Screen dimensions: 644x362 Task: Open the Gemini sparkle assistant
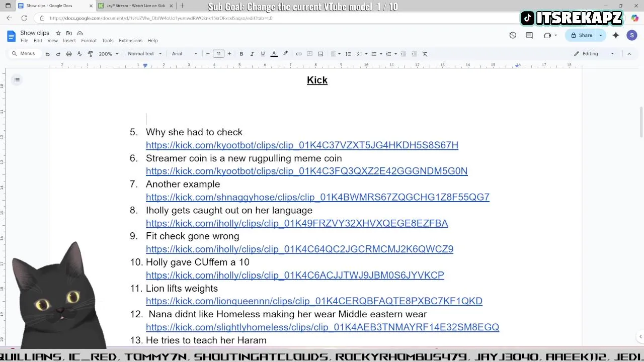[616, 35]
